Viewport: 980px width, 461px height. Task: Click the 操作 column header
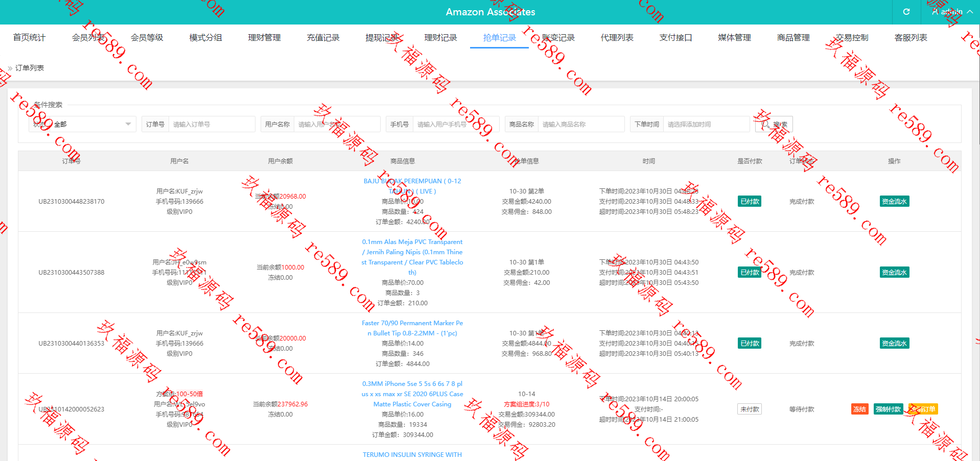pos(894,161)
